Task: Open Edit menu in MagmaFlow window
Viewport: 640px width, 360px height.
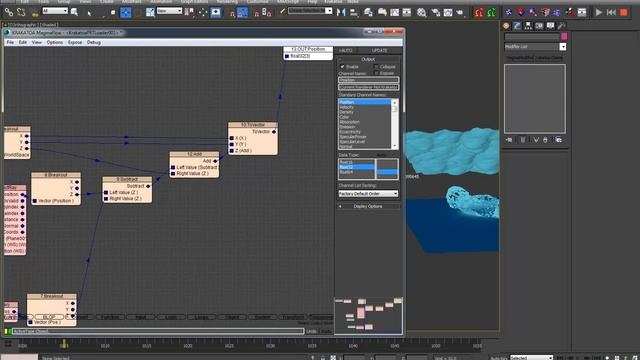Action: pyautogui.click(x=22, y=42)
